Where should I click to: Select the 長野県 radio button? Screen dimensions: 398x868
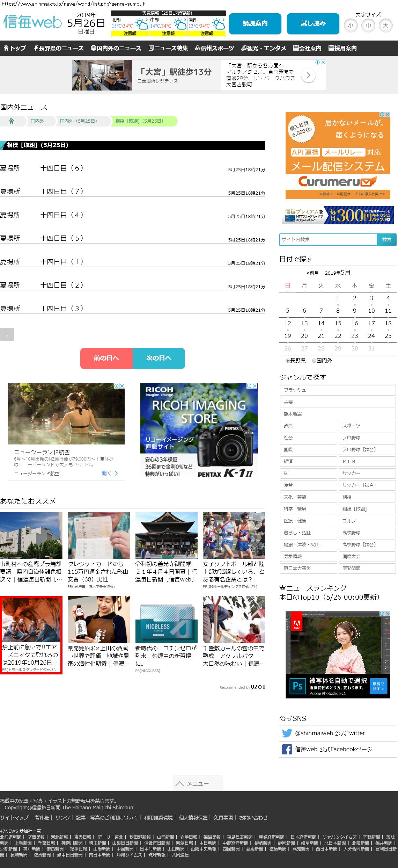(288, 361)
